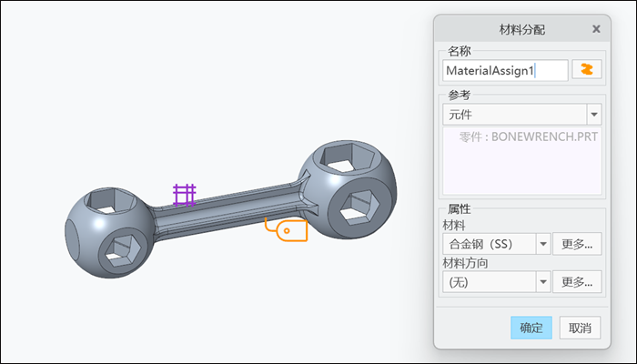
Task: Click the 材料分配 dialog title bar
Action: (510, 29)
